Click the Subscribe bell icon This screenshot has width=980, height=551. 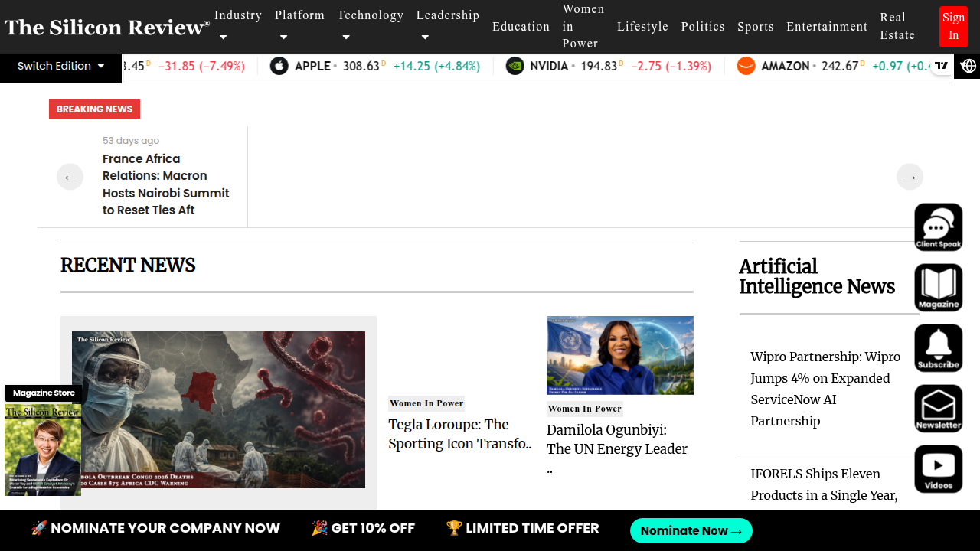939,348
